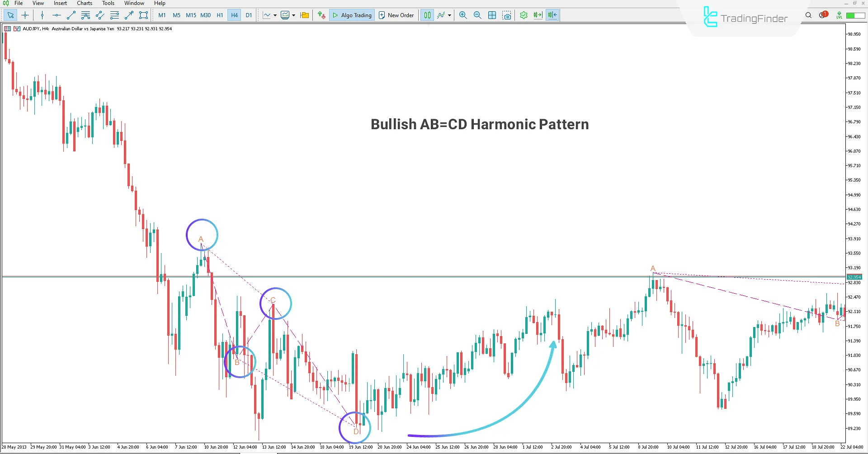Visit the TradingFinder logo link
The width and height of the screenshot is (868, 454).
(744, 18)
